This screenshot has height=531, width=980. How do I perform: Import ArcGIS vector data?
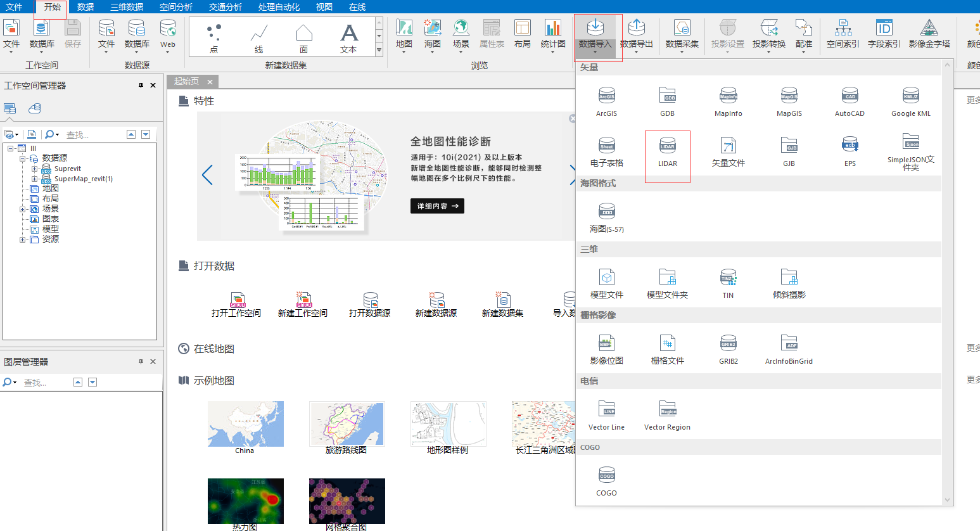tap(606, 101)
